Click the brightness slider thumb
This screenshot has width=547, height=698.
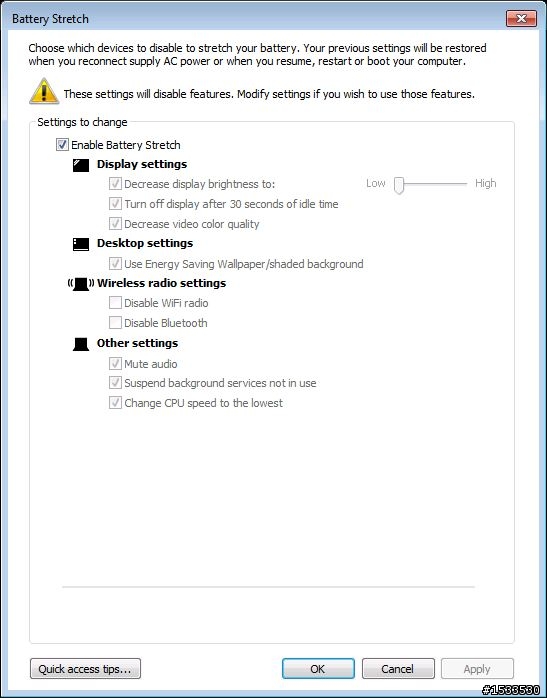pos(399,185)
